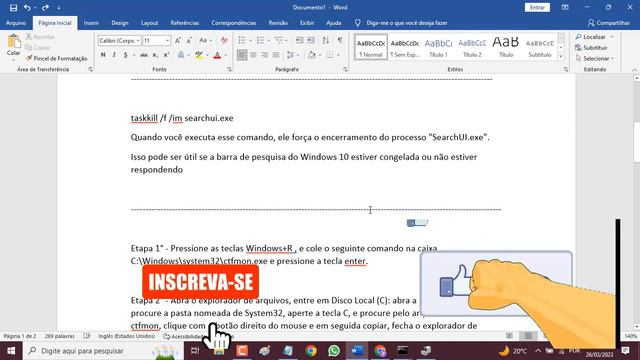
Task: Align paragraph text to the right
Action: (x=265, y=55)
